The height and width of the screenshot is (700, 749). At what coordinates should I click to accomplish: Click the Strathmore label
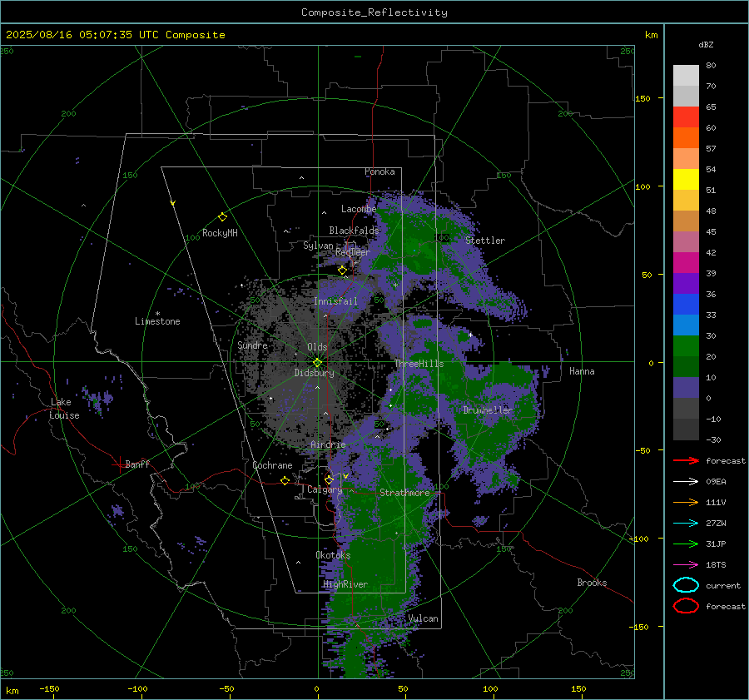tap(404, 493)
